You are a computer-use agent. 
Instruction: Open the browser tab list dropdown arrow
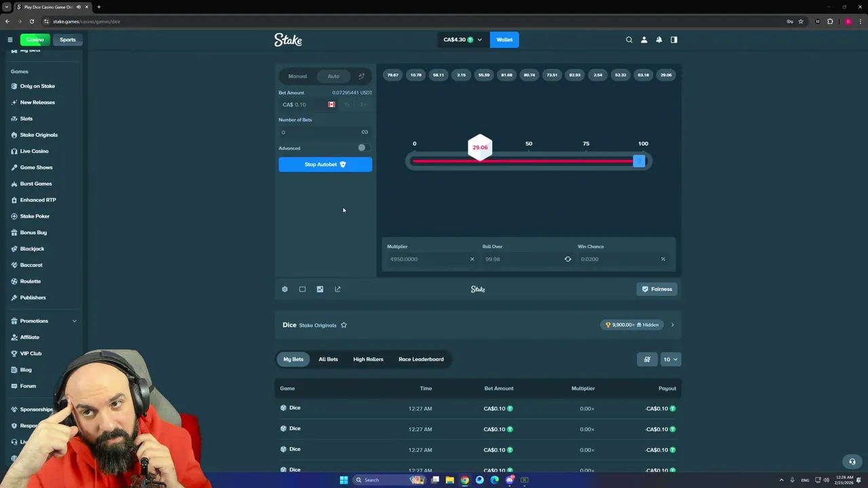click(7, 7)
